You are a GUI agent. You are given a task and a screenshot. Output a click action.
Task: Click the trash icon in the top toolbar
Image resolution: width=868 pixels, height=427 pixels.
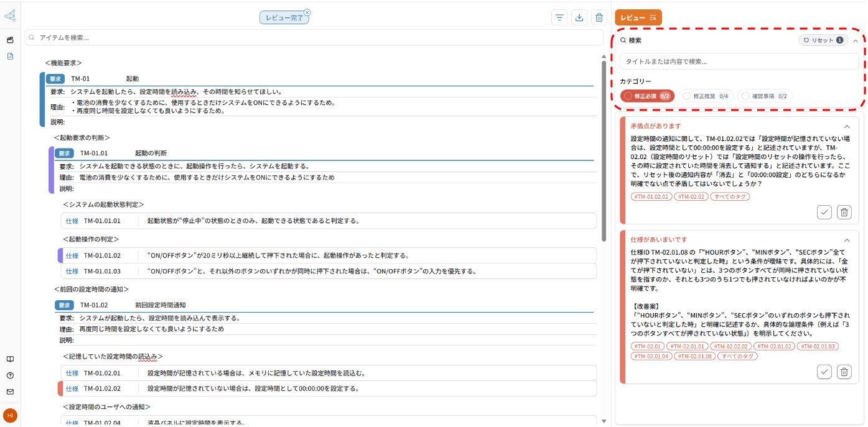[599, 18]
